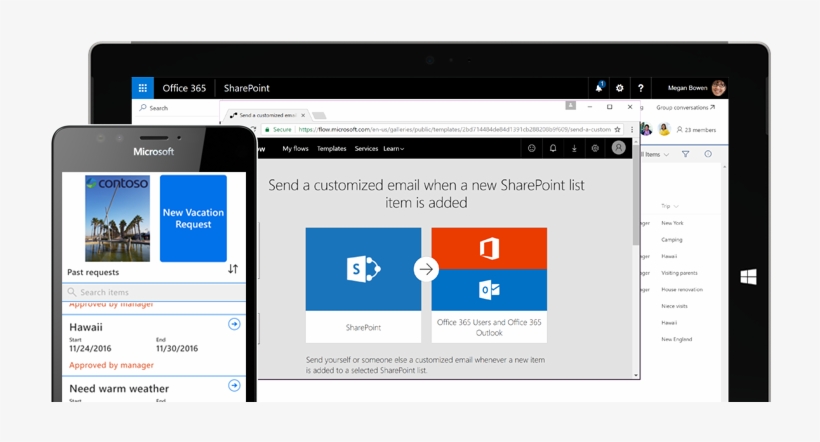Click the Flow download arrow icon
The image size is (820, 442).
(574, 148)
